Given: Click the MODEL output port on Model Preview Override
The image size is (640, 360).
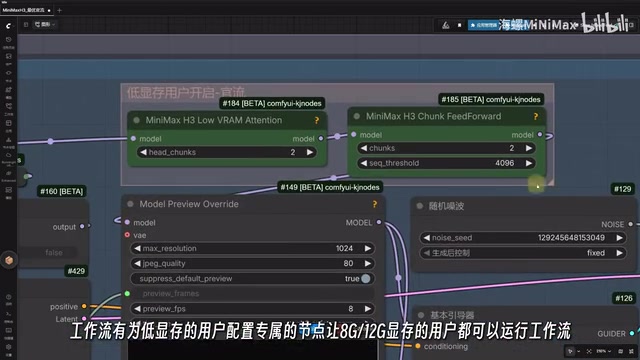Looking at the screenshot, I should pyautogui.click(x=379, y=222).
